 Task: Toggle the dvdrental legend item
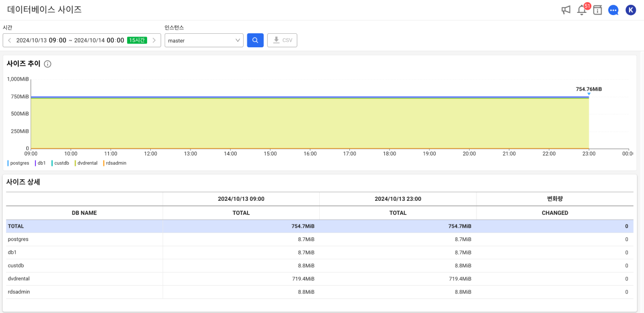[x=86, y=163]
